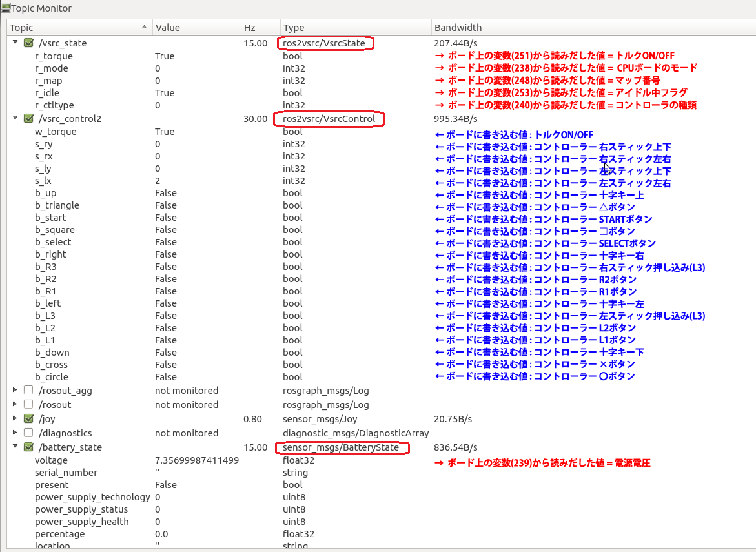Click the Value column header
756x552 pixels.
(x=197, y=28)
